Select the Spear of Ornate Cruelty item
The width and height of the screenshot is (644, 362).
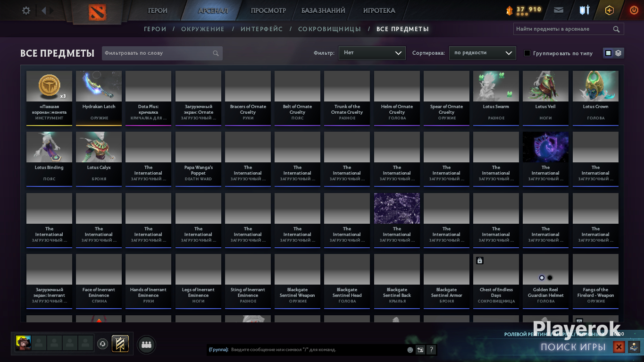(447, 98)
